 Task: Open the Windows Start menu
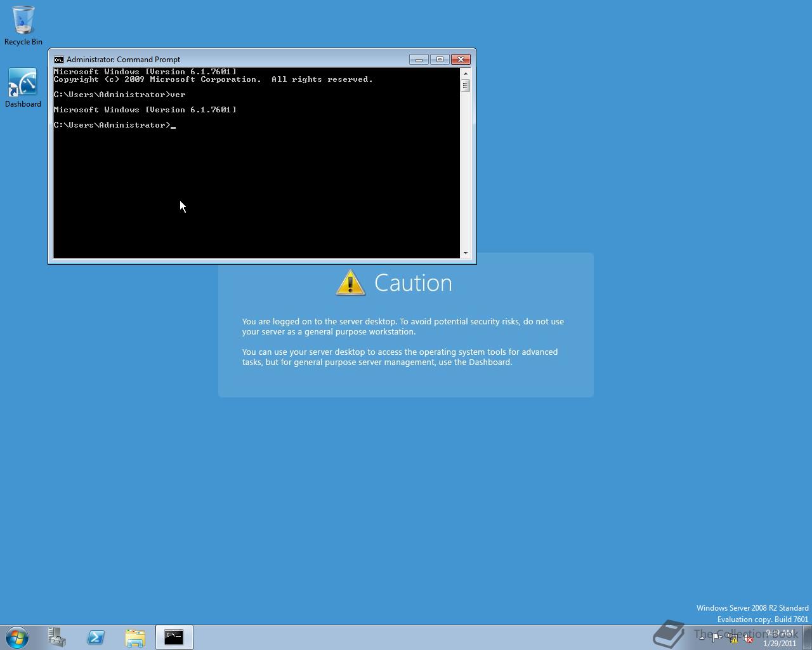[x=17, y=637]
